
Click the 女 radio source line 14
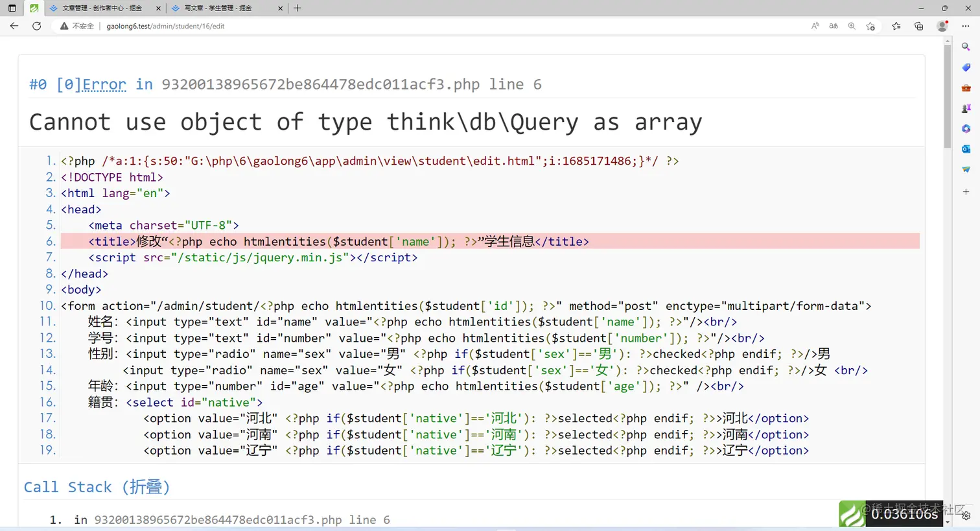coord(495,370)
